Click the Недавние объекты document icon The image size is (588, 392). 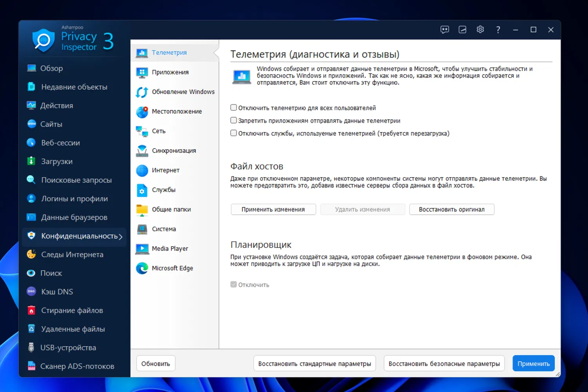(x=31, y=87)
